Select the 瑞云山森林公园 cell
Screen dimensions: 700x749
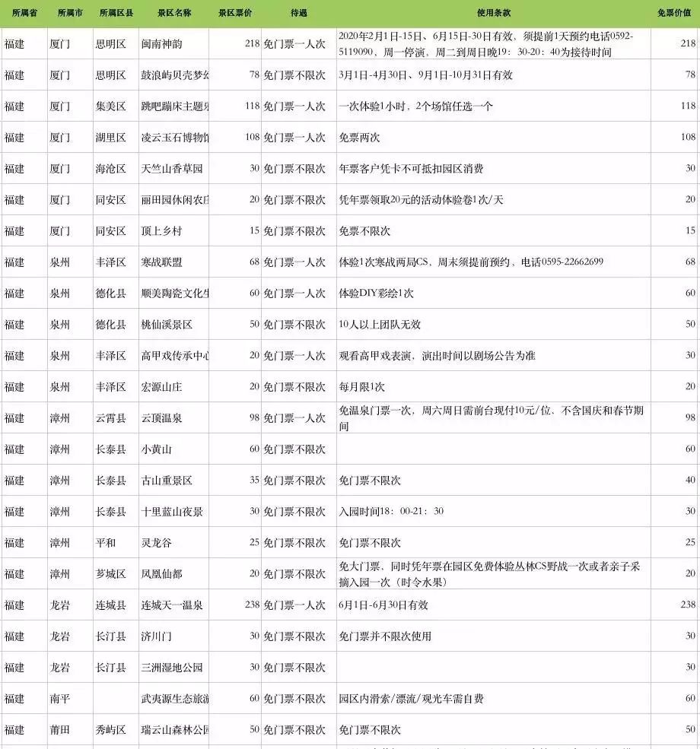(x=175, y=730)
